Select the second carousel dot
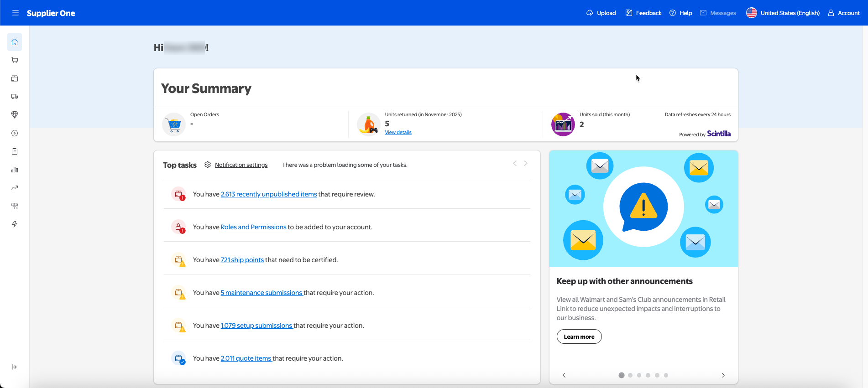Screen dimensions: 868x388 click(630, 375)
